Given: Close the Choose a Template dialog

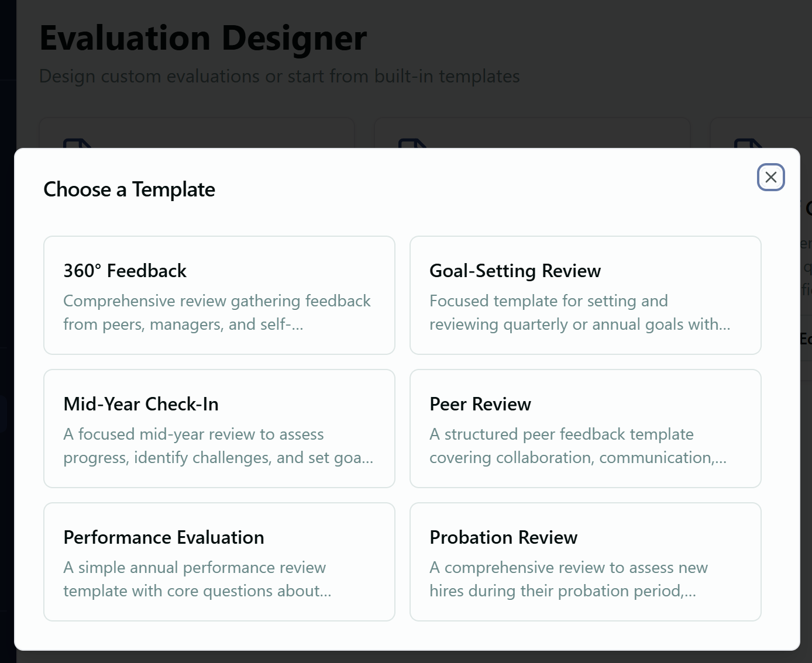Looking at the screenshot, I should (770, 177).
